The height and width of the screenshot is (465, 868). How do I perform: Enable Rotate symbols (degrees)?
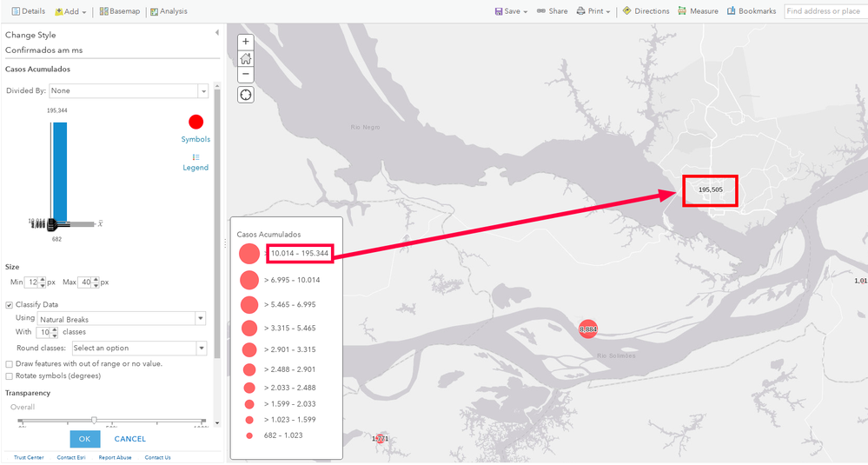(9, 376)
